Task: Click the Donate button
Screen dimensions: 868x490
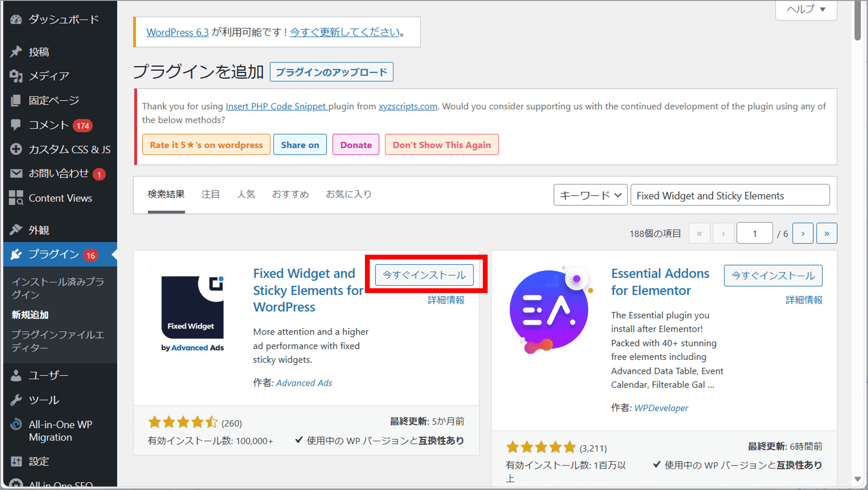Action: (x=356, y=144)
